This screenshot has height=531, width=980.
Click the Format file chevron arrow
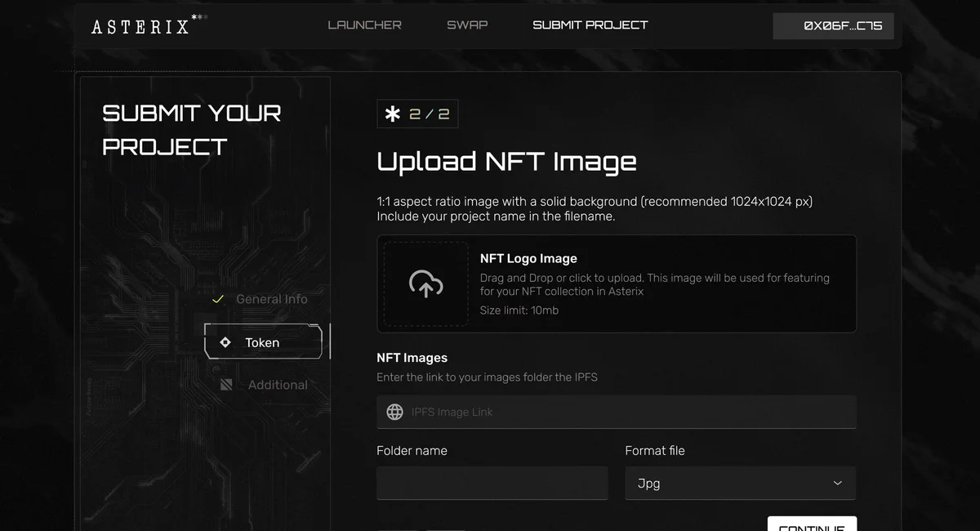point(837,484)
